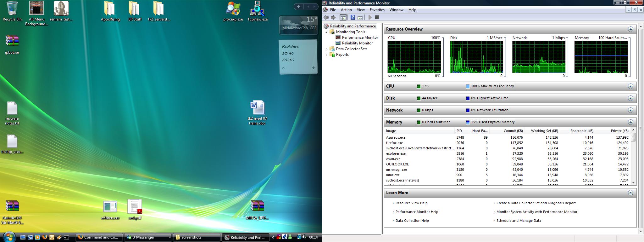Expand the Reports tree node
Image resolution: width=644 pixels, height=242 pixels.
327,55
